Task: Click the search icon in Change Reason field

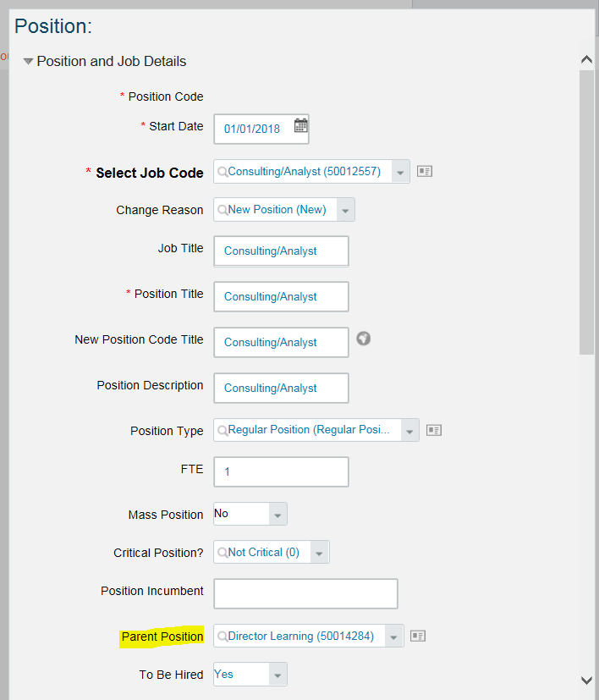Action: tap(223, 210)
